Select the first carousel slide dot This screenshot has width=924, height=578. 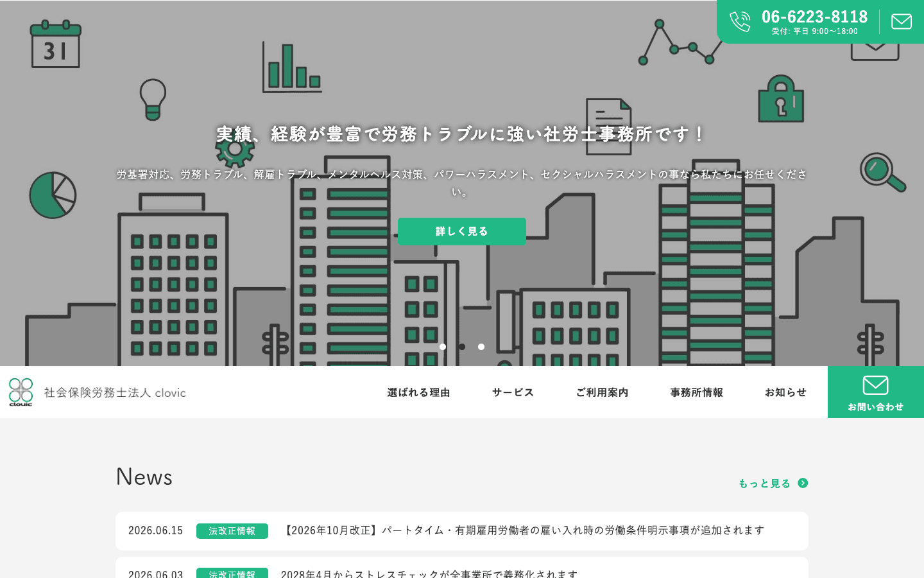coord(443,347)
